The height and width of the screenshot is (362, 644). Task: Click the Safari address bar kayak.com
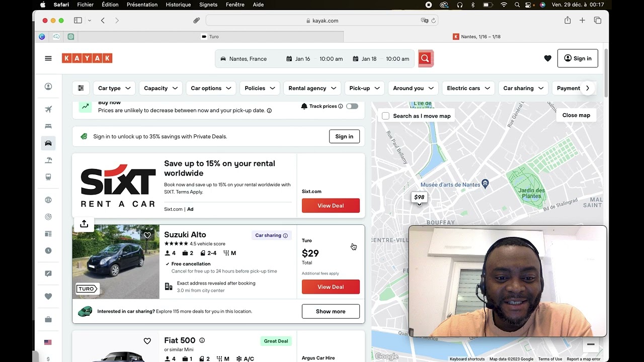click(322, 21)
